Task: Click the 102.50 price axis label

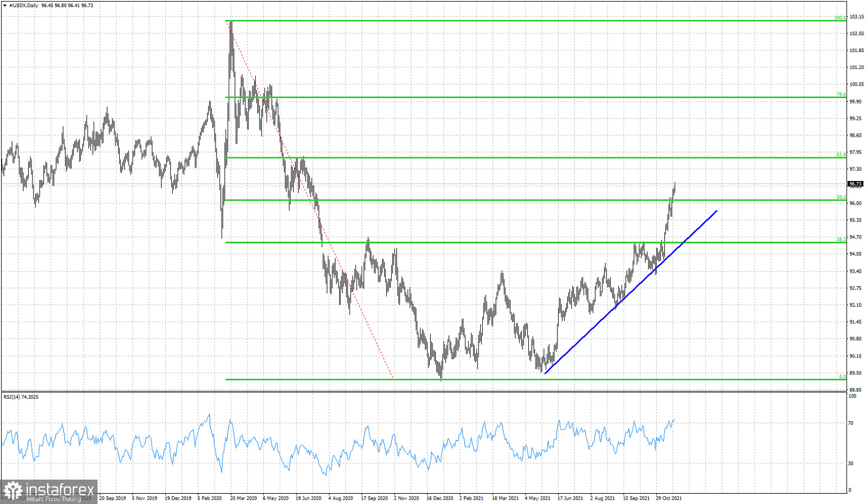Action: (x=857, y=34)
